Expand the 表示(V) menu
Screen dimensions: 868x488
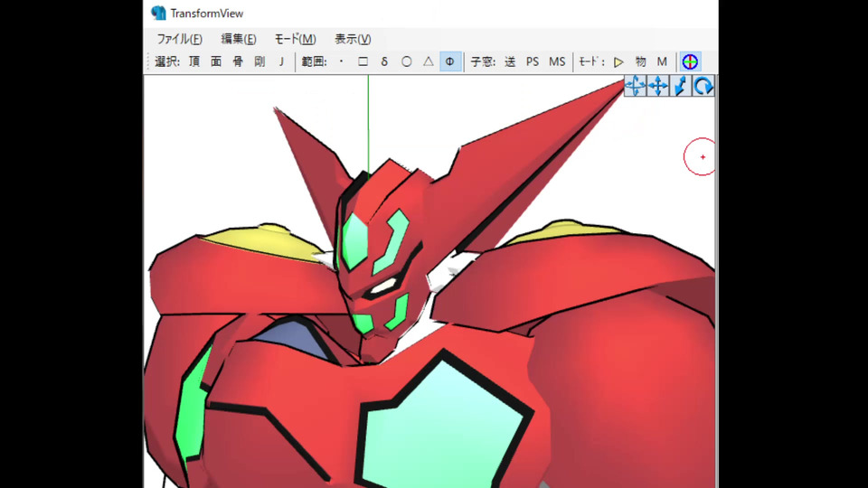353,39
